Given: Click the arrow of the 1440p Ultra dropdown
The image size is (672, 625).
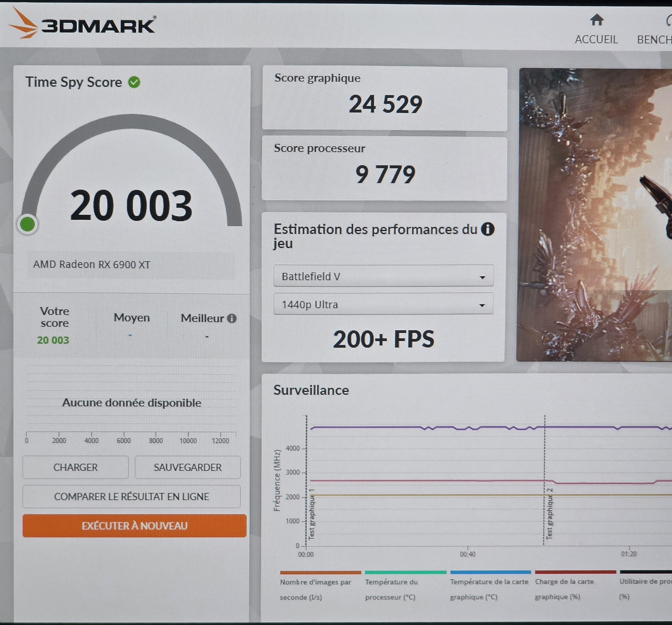Looking at the screenshot, I should (x=482, y=305).
